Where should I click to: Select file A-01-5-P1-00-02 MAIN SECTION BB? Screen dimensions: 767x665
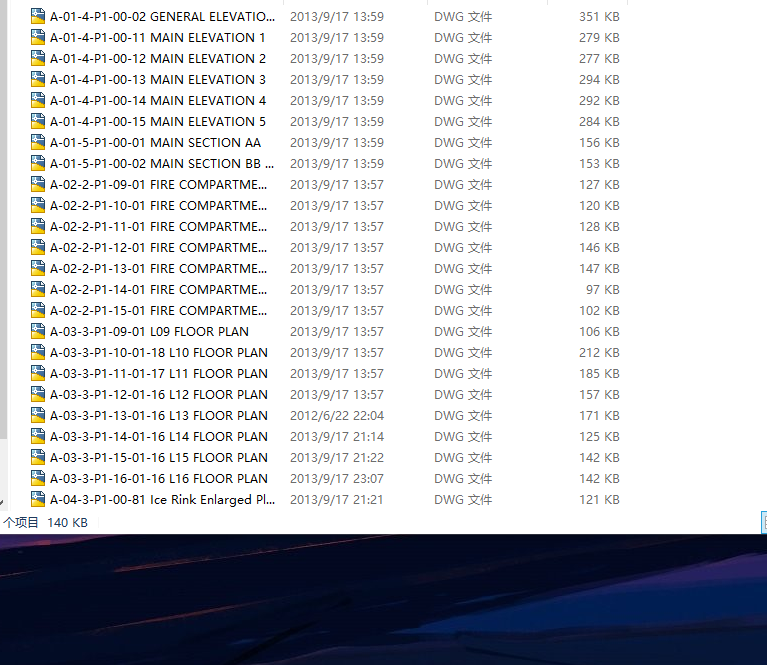162,164
